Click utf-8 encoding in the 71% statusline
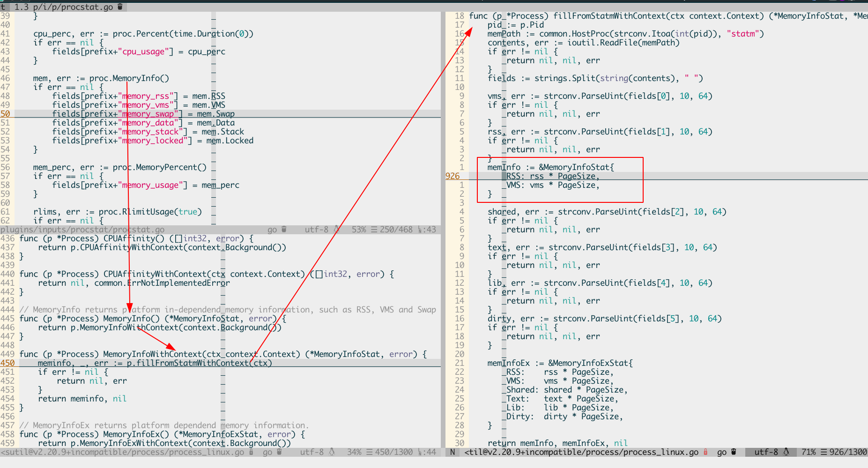 pos(766,452)
